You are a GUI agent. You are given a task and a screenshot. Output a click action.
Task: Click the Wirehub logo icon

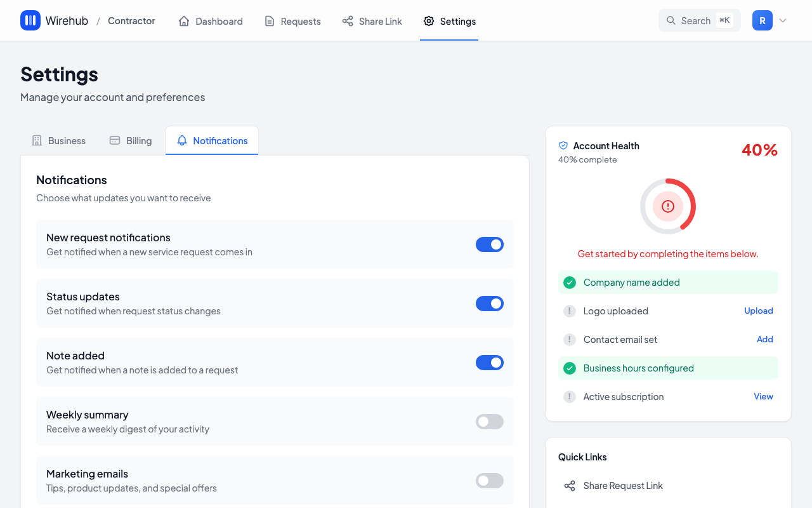[30, 21]
